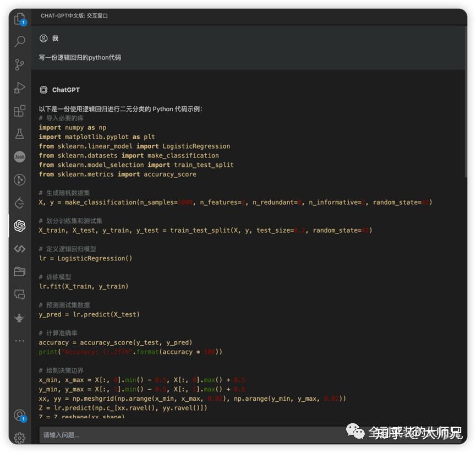Open the Git graph sidebar icon
476x453 pixels.
(20, 180)
